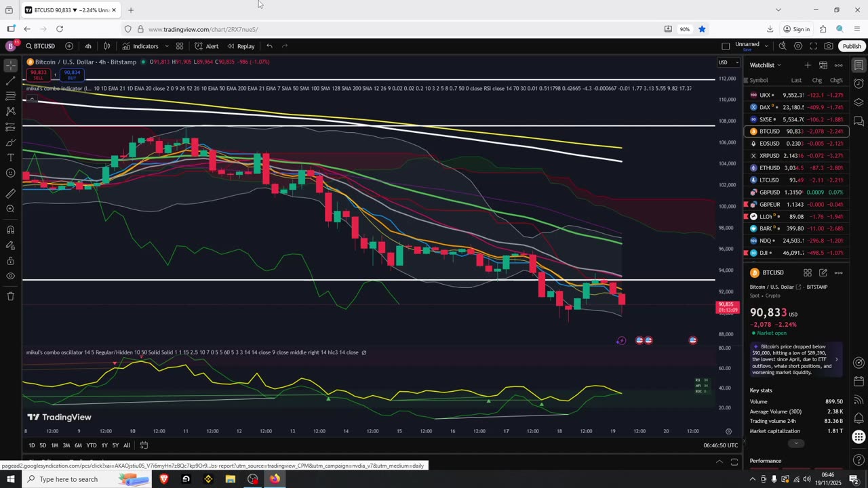Open the 4h interval selector
Screen dimensions: 868x488
87,46
